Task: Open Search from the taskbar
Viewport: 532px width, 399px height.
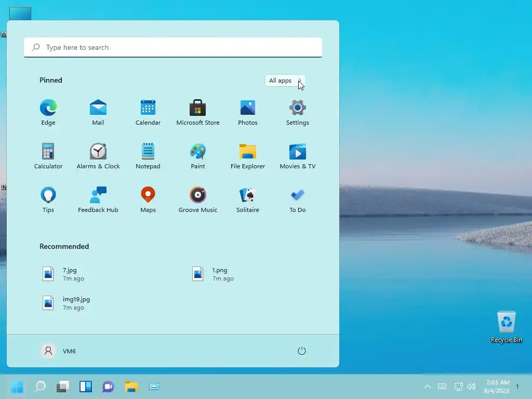Action: point(40,387)
